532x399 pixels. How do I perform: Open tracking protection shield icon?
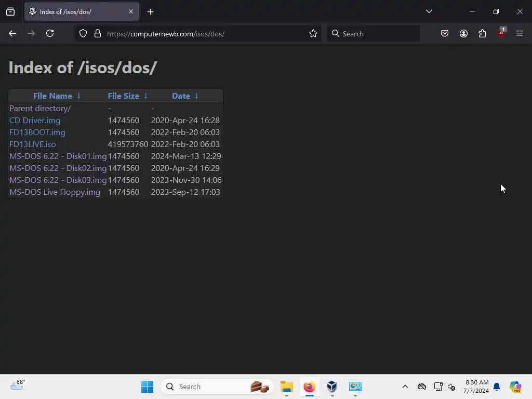point(83,34)
